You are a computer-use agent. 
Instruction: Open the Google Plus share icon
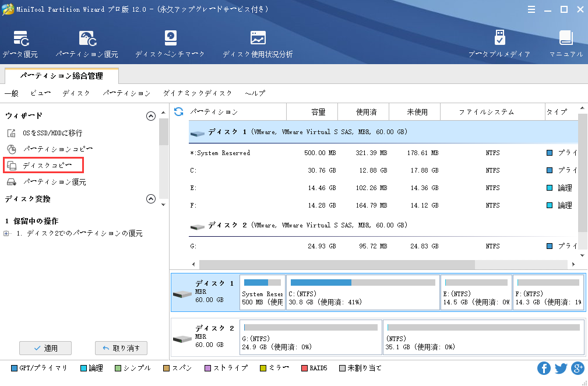pyautogui.click(x=578, y=368)
